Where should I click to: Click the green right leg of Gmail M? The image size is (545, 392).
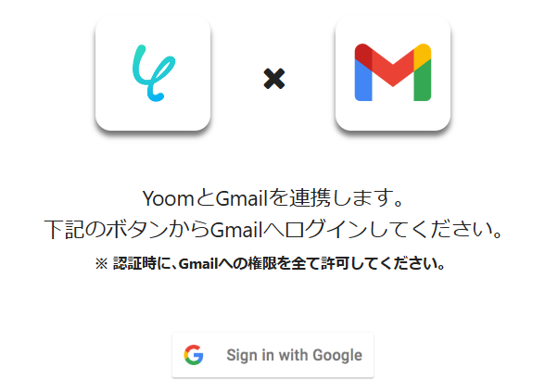423,80
